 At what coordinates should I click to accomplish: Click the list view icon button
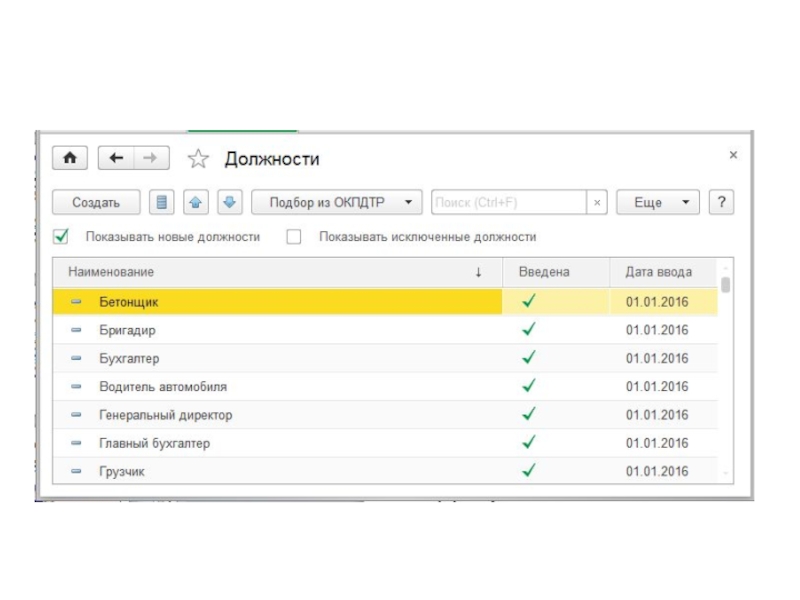pyautogui.click(x=163, y=202)
